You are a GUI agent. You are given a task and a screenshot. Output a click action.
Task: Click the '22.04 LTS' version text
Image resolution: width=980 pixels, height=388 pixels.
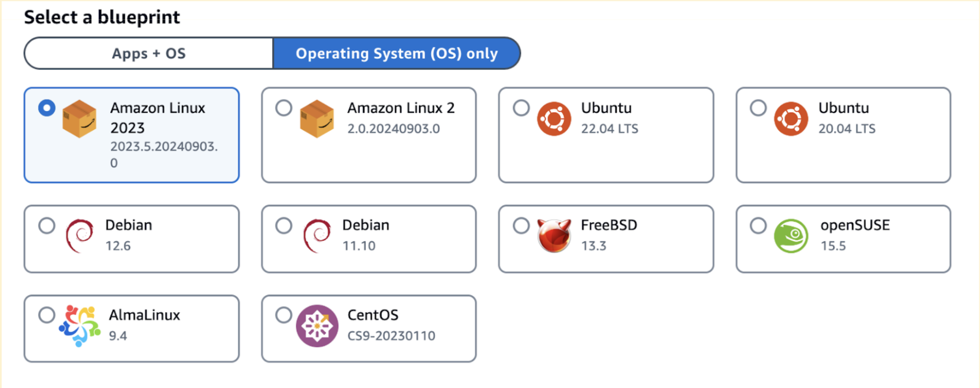pos(610,129)
